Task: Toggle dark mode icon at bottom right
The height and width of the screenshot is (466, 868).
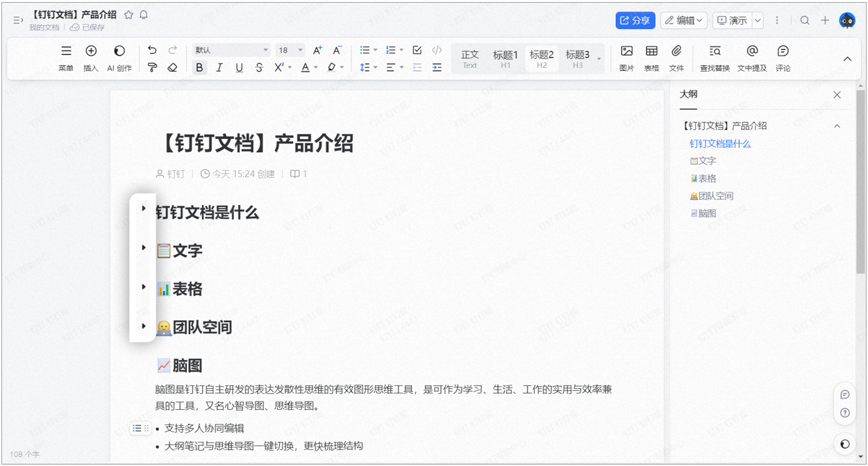Action: (845, 444)
